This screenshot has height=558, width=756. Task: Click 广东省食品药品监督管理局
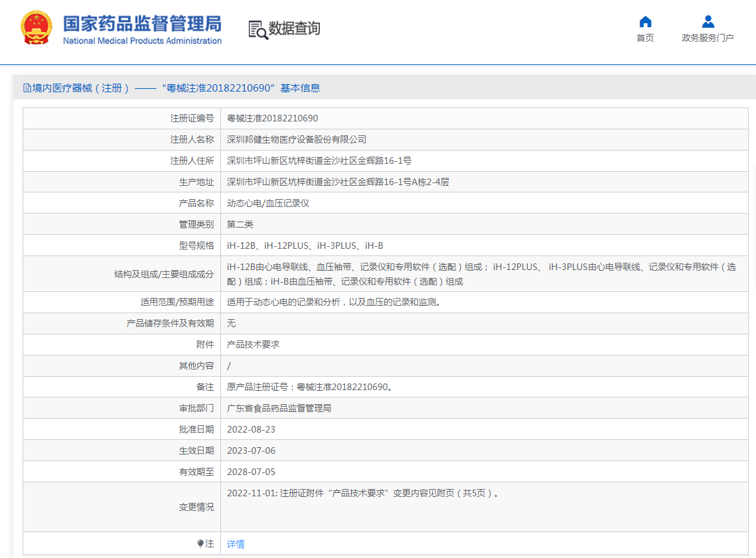[x=279, y=408]
